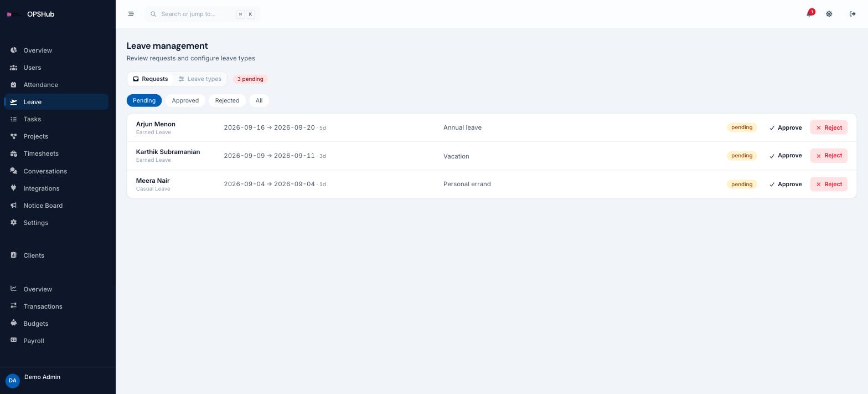
Task: Select the Rejected filter
Action: (227, 100)
